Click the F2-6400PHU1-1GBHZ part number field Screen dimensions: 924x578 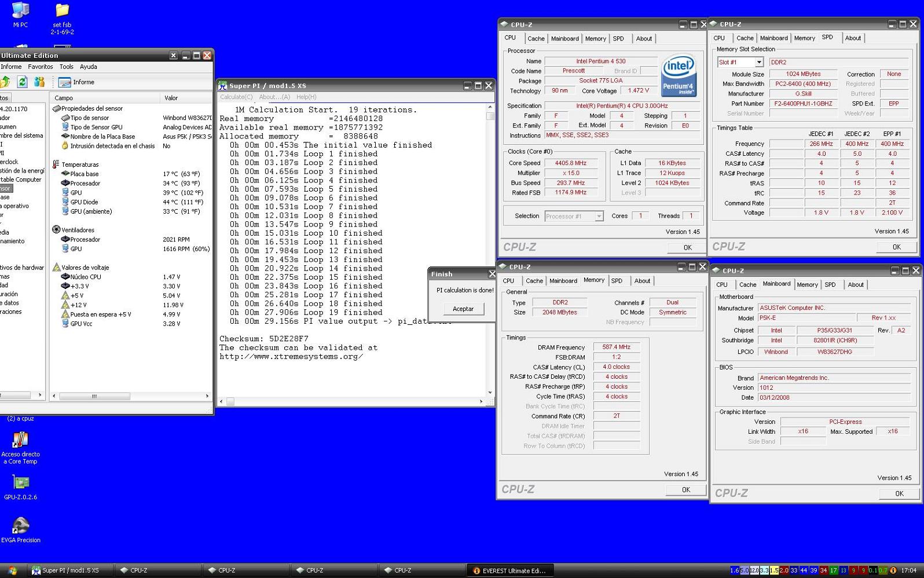(803, 104)
